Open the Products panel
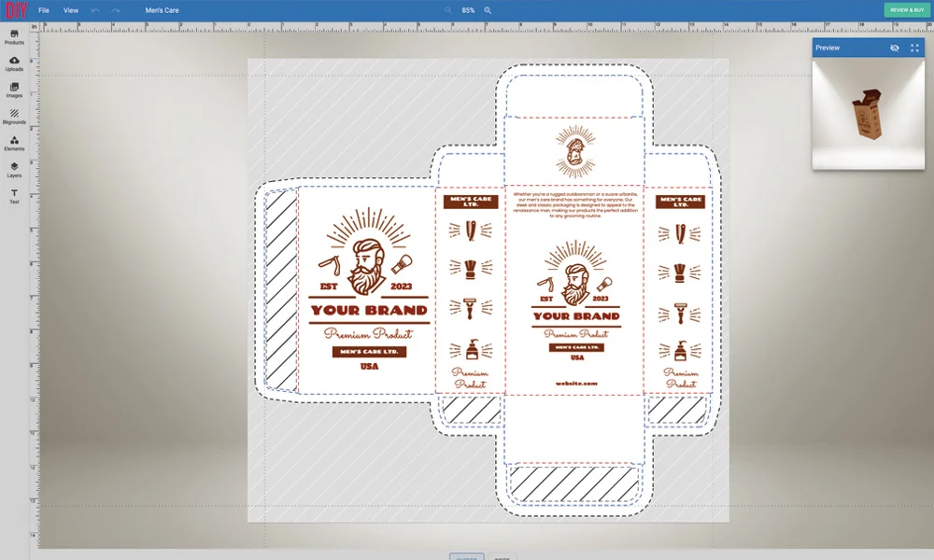This screenshot has height=560, width=934. [14, 37]
